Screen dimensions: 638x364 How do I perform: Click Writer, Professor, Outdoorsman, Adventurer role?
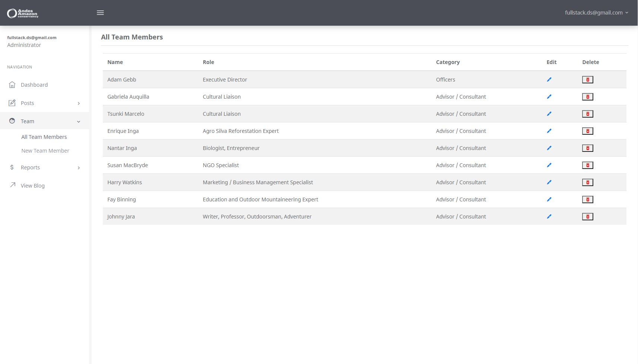[x=257, y=217]
